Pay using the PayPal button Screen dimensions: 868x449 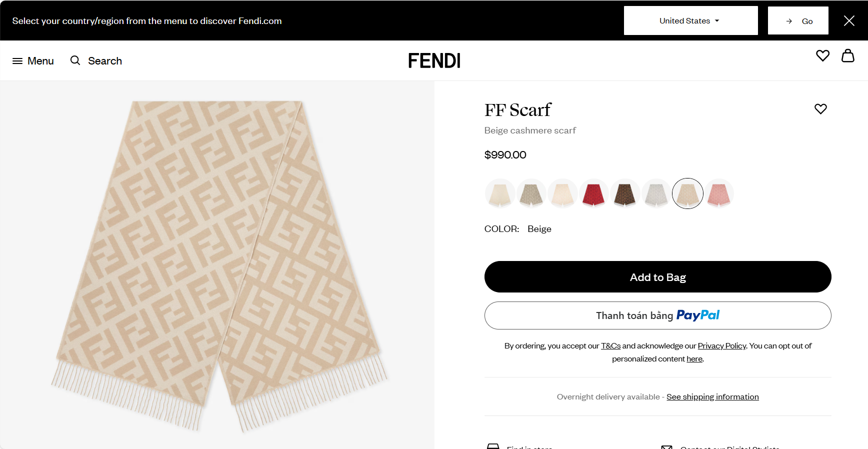tap(657, 315)
